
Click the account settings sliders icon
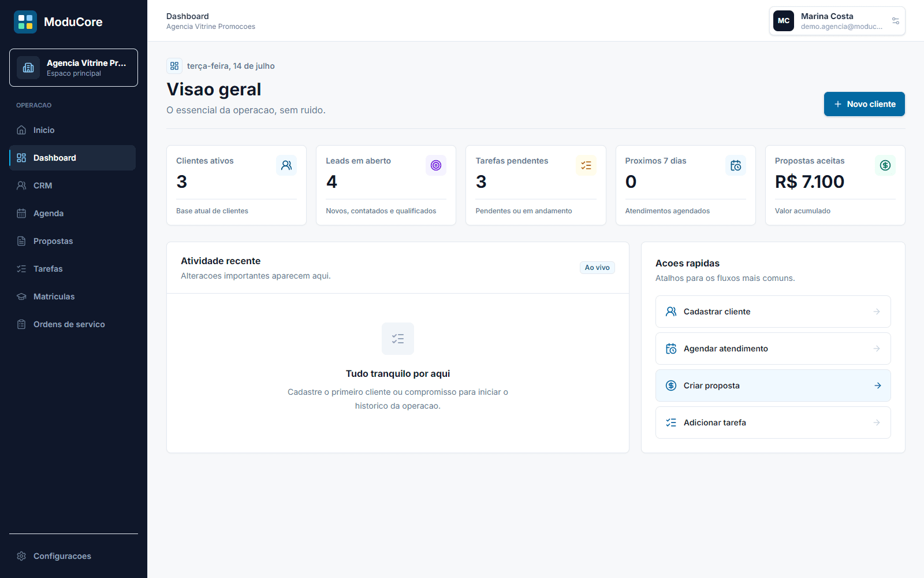(x=896, y=21)
